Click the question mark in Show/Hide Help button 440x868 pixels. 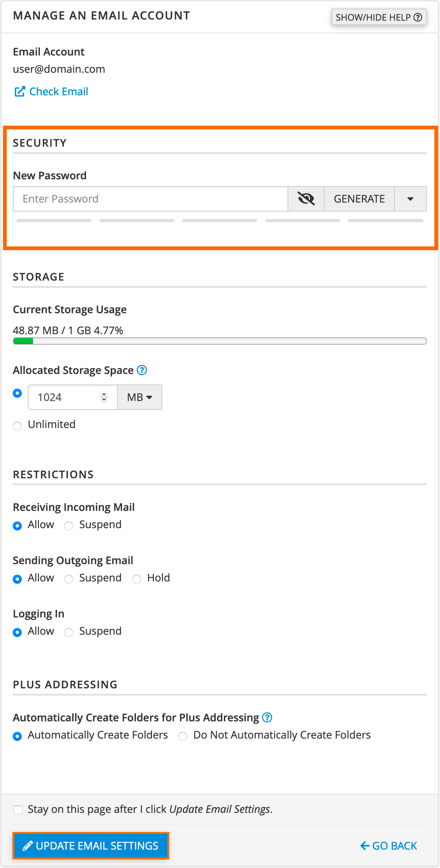pyautogui.click(x=418, y=17)
